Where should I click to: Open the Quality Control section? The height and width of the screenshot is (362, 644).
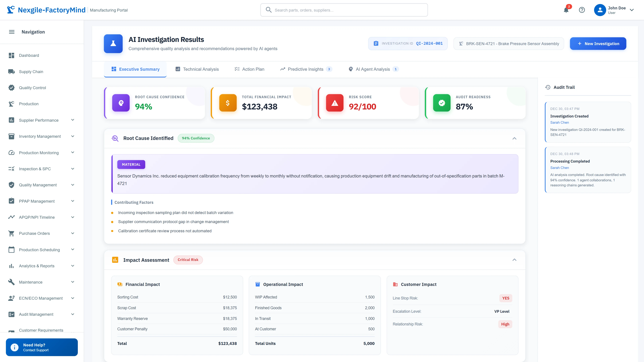tap(32, 88)
